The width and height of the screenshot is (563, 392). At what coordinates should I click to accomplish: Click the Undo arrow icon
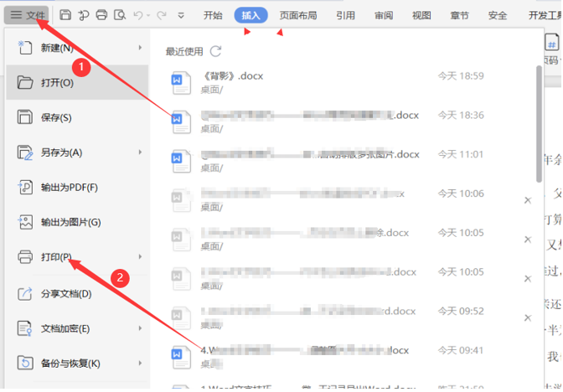click(x=138, y=15)
